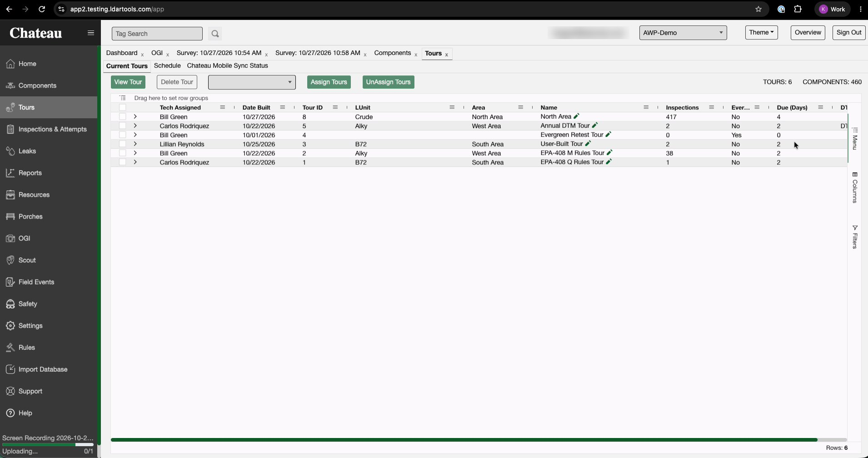This screenshot has width=868, height=458.
Task: Switch to the Schedule tab
Action: tap(167, 66)
